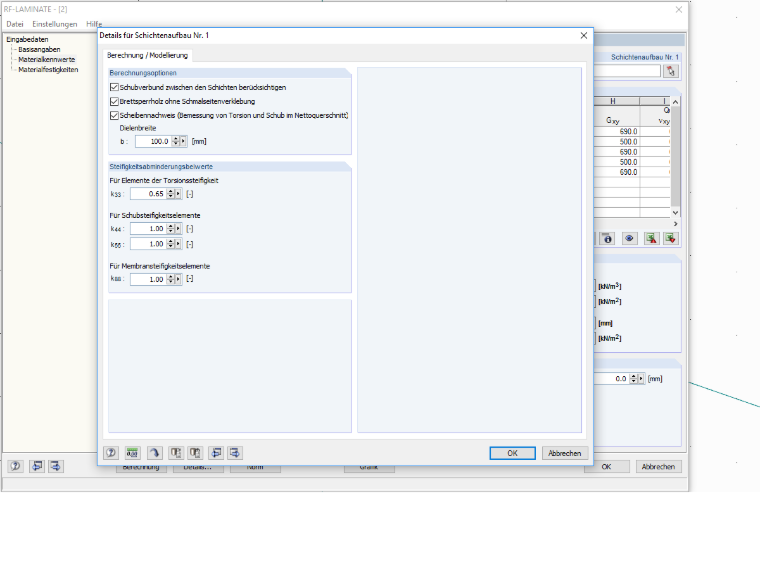
Task: Open arrow menu beside k33 field
Action: tap(178, 194)
